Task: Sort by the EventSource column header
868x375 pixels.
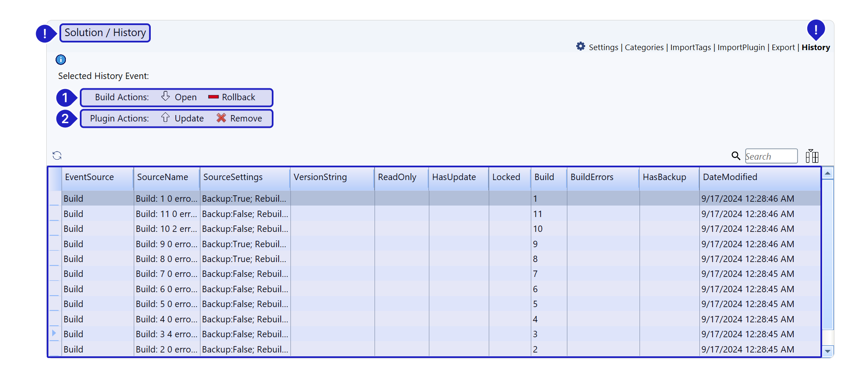Action: tap(89, 177)
